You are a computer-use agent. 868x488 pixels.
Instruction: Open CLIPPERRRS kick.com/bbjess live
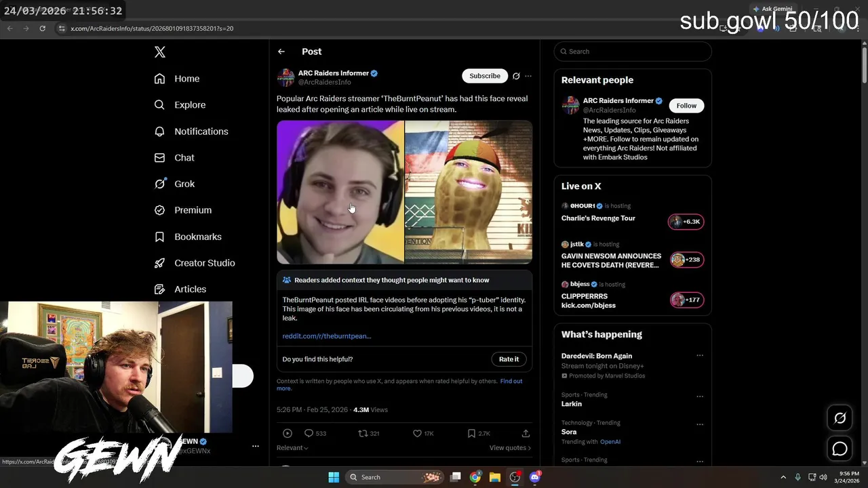(589, 301)
